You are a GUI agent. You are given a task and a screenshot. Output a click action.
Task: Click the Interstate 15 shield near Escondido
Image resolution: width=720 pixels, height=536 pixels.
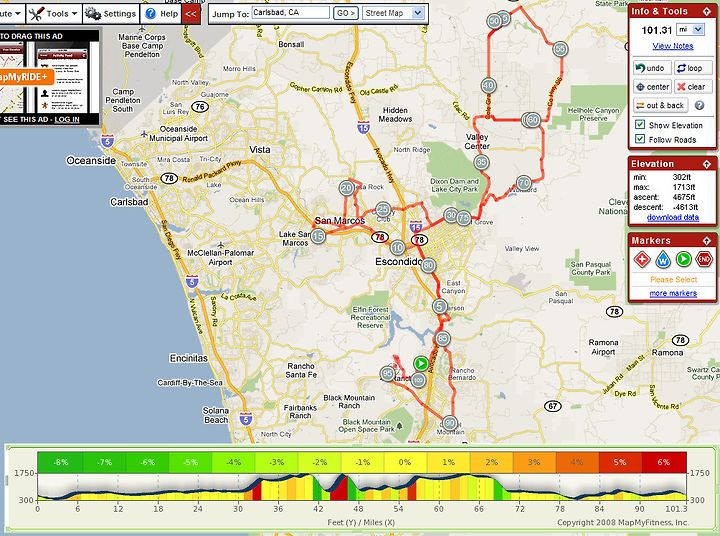(x=416, y=226)
